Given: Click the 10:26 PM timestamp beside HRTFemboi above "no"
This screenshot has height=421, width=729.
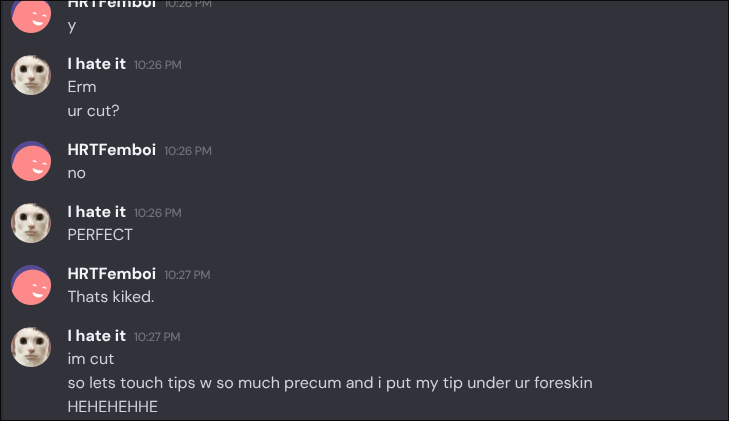Looking at the screenshot, I should pyautogui.click(x=188, y=151).
